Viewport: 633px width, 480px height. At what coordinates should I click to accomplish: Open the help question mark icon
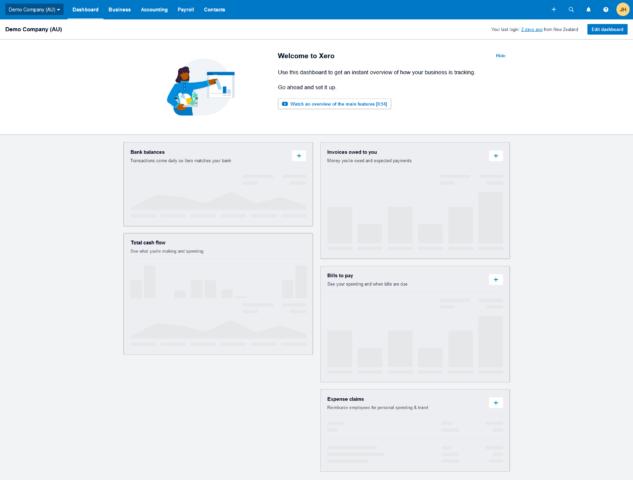[606, 9]
